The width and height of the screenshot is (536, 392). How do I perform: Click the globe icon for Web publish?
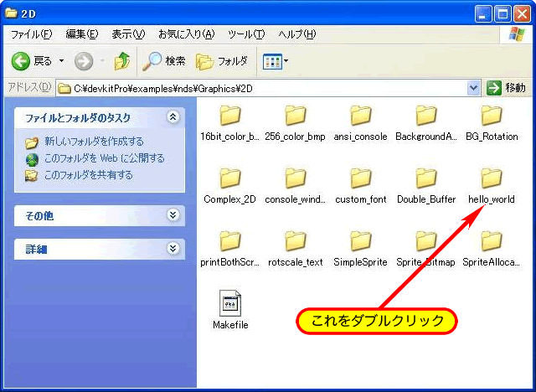coord(32,159)
